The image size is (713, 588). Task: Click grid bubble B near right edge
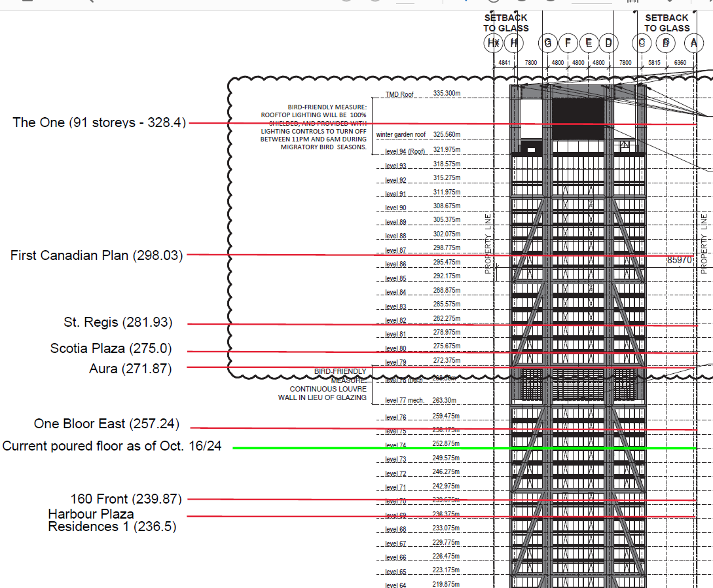pyautogui.click(x=667, y=43)
